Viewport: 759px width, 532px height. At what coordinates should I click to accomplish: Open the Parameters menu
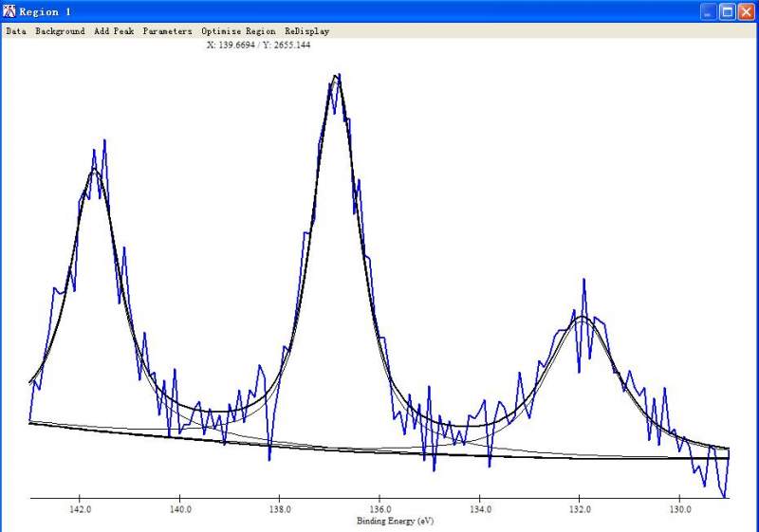click(x=167, y=31)
